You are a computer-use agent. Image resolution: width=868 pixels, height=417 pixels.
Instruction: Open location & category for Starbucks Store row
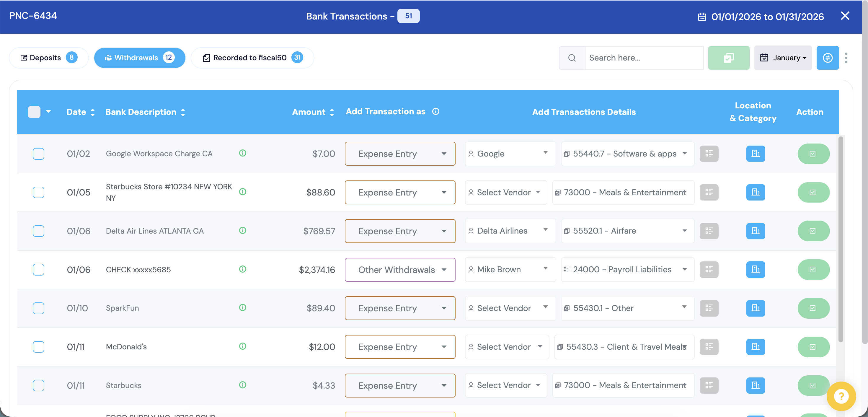tap(756, 193)
